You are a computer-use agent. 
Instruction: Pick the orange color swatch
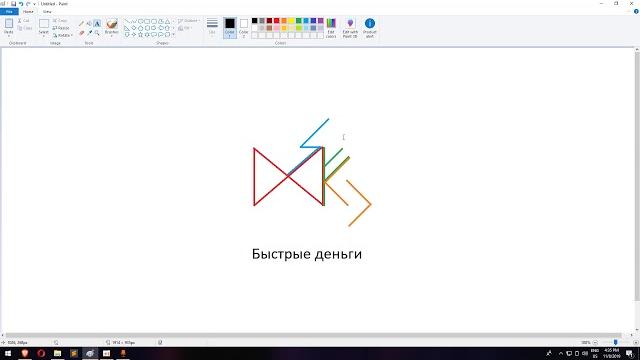coord(284,21)
